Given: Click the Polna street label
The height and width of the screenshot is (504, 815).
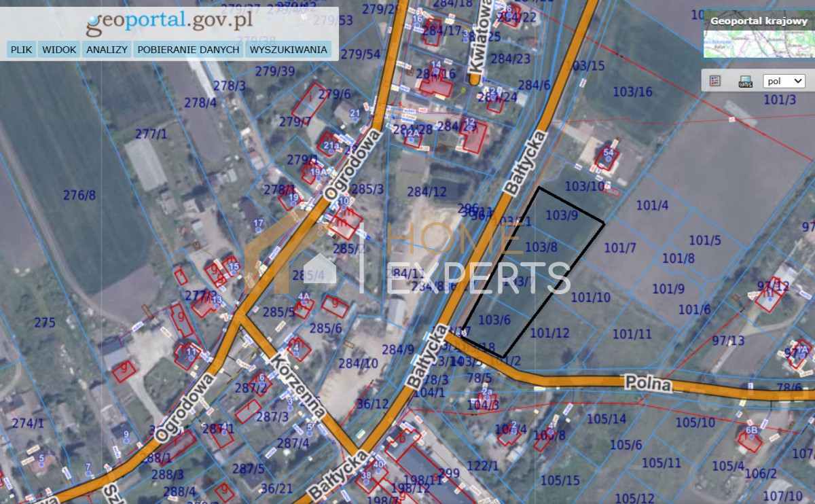Looking at the screenshot, I should tap(649, 385).
